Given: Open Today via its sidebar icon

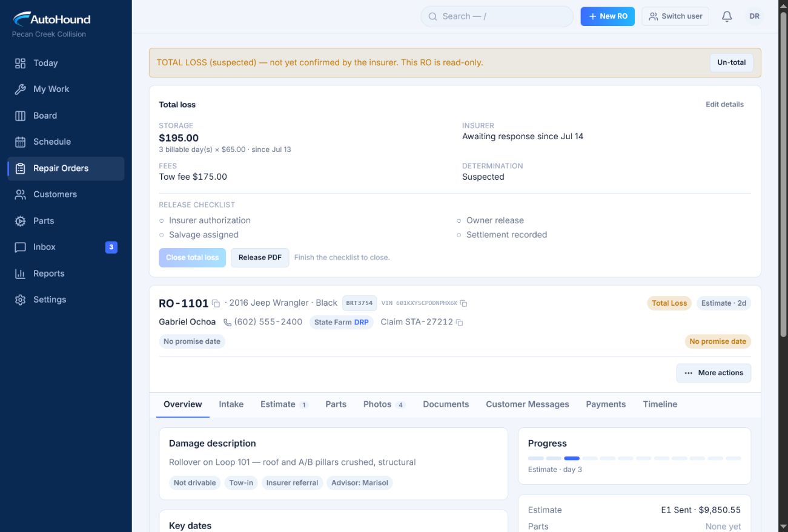Looking at the screenshot, I should [21, 63].
